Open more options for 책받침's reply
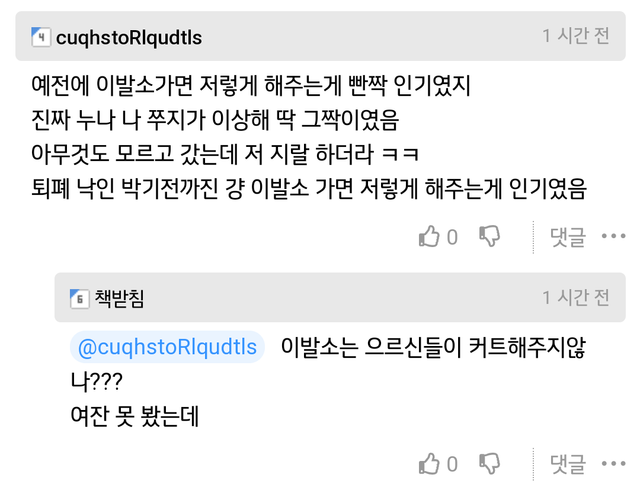 [x=613, y=464]
